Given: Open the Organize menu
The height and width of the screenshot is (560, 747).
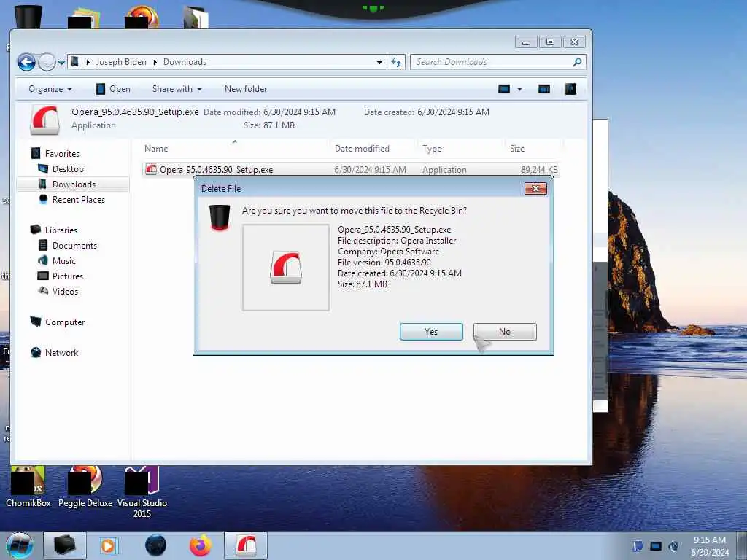Looking at the screenshot, I should (50, 89).
